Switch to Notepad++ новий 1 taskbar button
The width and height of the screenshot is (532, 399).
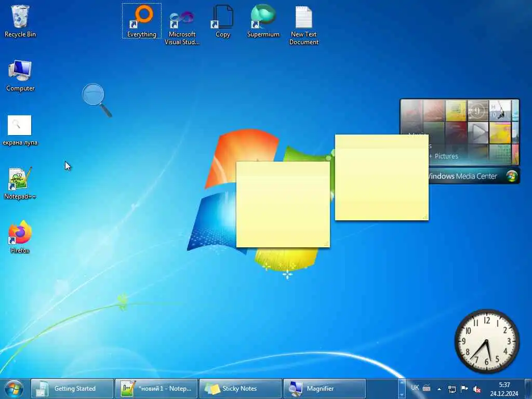(x=156, y=389)
